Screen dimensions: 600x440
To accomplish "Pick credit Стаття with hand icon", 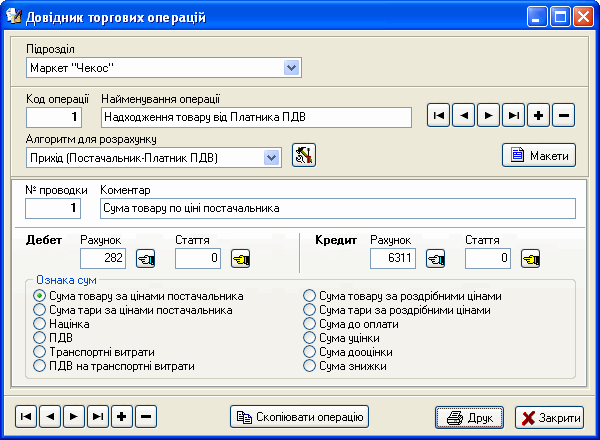I will [530, 259].
